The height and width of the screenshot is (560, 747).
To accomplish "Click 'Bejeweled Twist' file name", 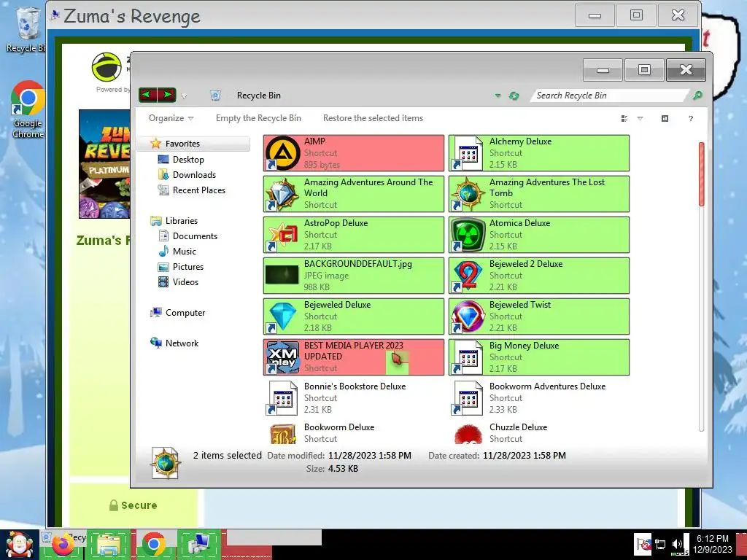I will 519,305.
